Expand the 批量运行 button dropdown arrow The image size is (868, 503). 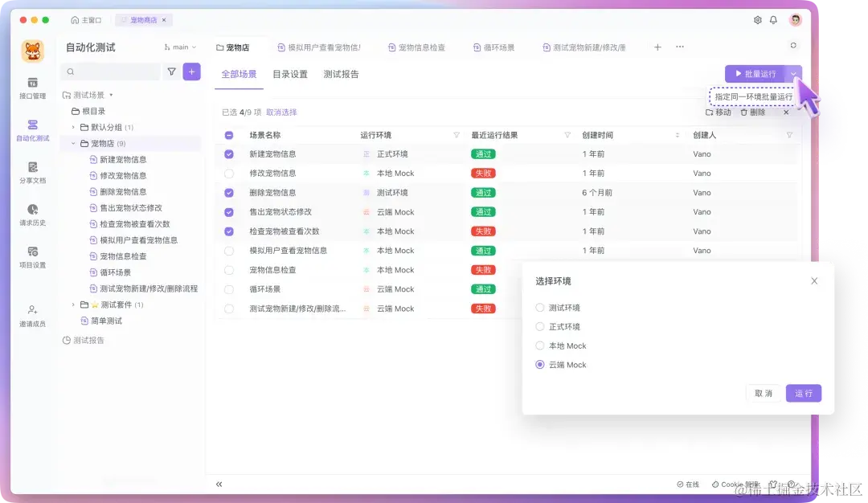click(794, 72)
